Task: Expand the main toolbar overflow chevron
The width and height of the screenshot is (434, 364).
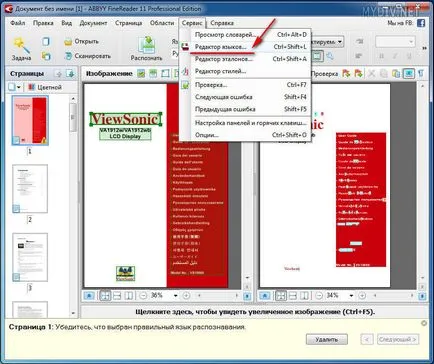Action: pos(425,49)
